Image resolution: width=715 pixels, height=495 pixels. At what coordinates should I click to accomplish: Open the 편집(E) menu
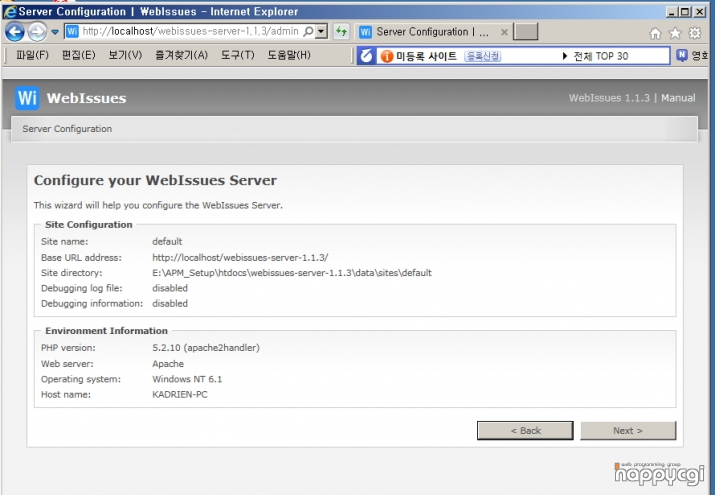(x=79, y=55)
